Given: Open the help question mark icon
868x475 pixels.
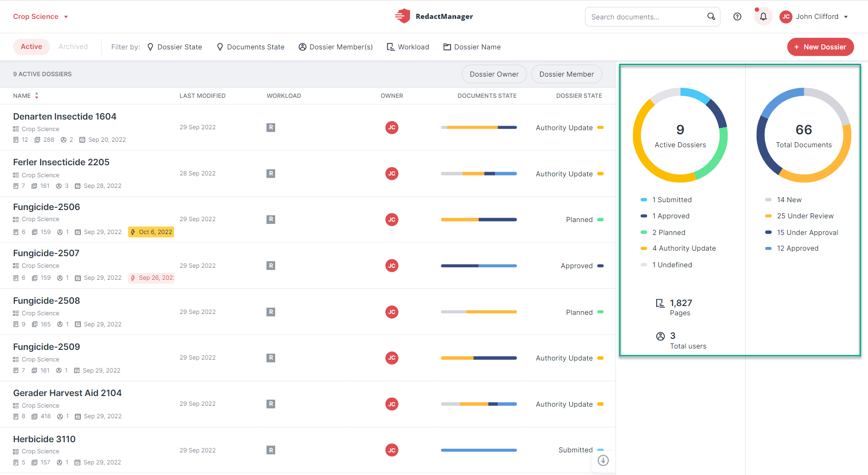Looking at the screenshot, I should point(737,17).
